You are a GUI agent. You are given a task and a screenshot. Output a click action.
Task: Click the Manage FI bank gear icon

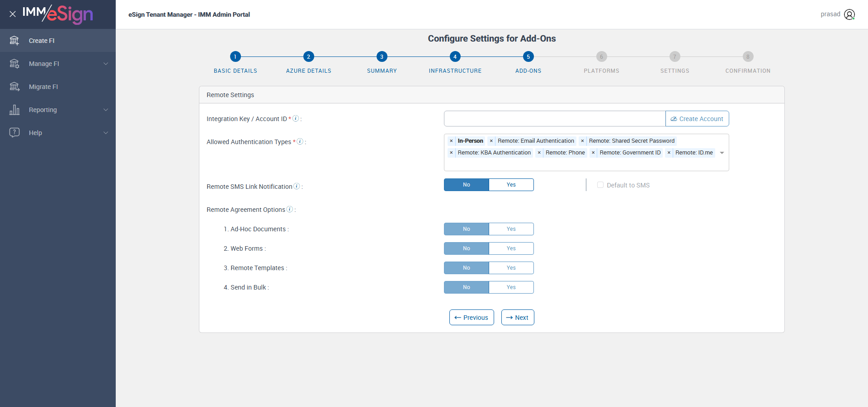click(x=14, y=64)
